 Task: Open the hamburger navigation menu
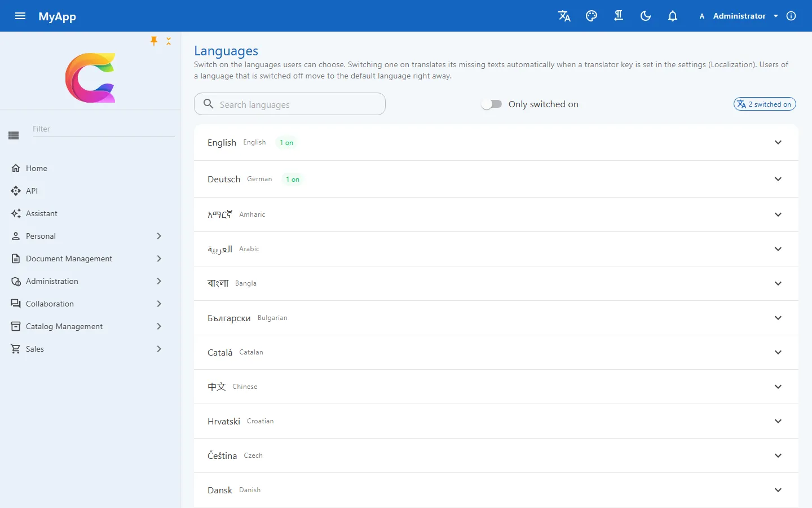(20, 16)
